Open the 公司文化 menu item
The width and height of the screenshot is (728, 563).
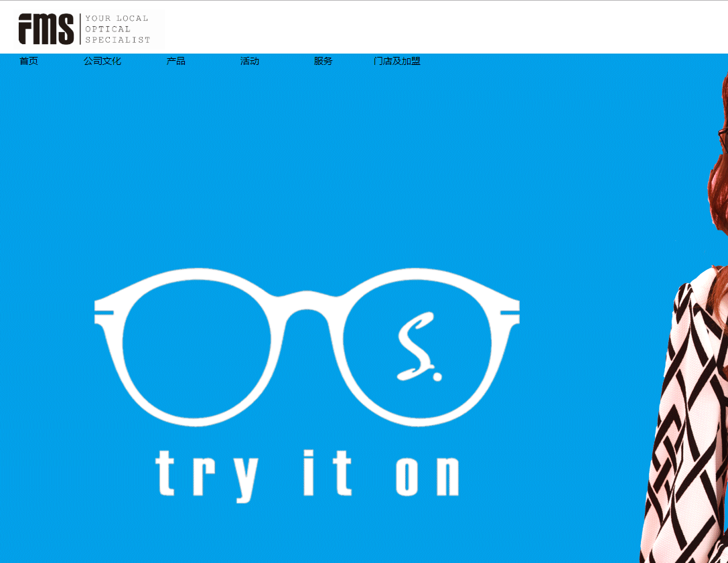tap(102, 61)
